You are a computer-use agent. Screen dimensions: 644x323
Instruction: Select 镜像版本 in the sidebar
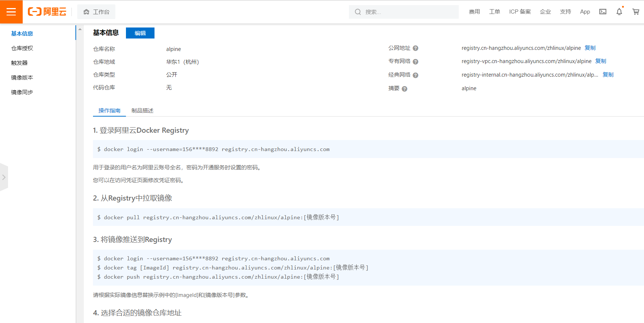pyautogui.click(x=22, y=77)
